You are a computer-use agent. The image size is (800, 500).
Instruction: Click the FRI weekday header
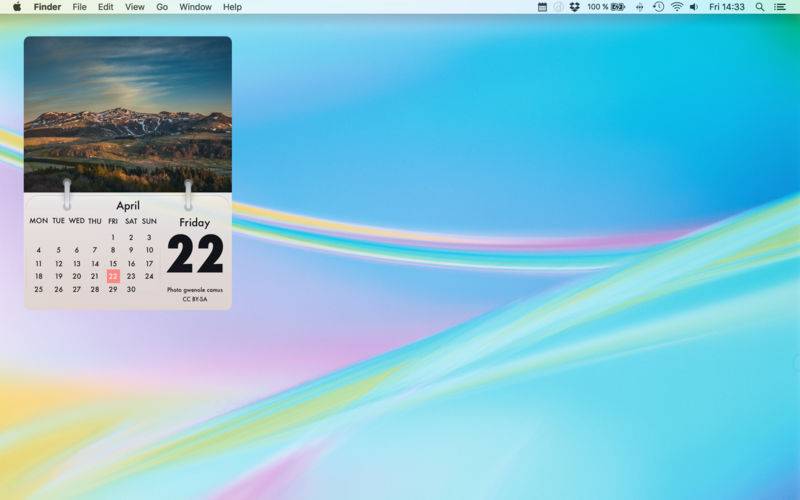coord(113,221)
